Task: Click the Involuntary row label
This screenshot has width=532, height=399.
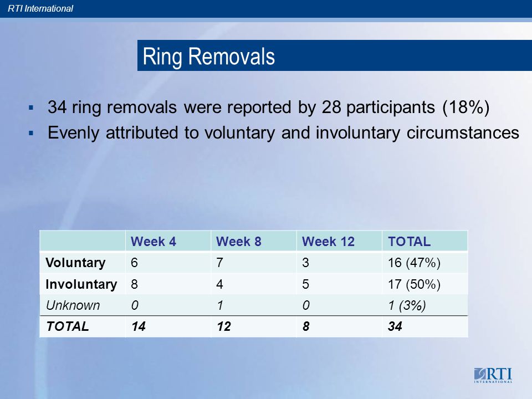Action: (81, 284)
